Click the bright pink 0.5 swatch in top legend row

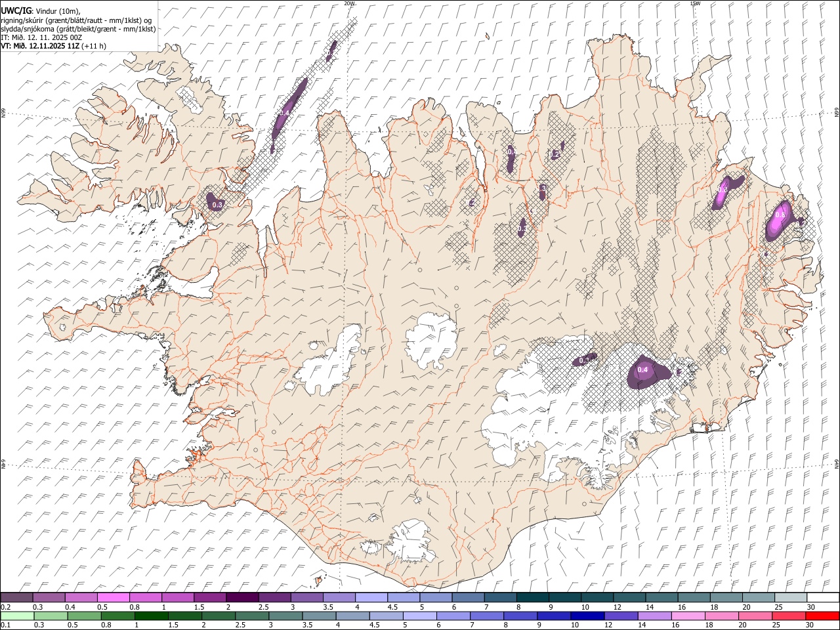tap(113, 597)
